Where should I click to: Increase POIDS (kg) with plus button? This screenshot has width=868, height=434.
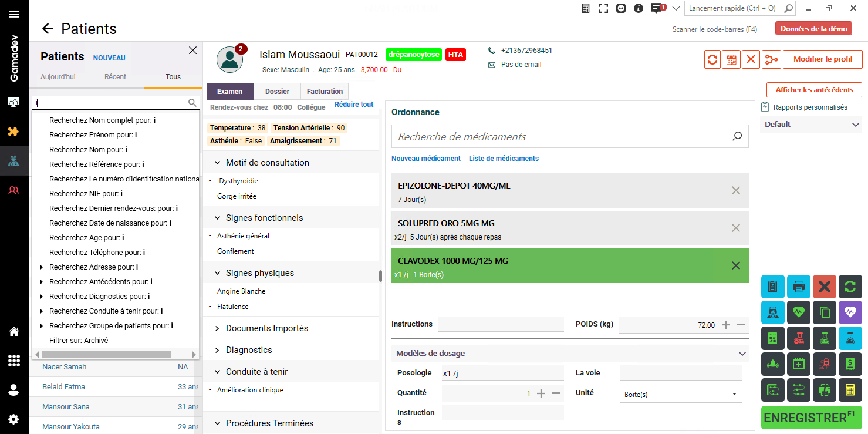click(x=726, y=325)
